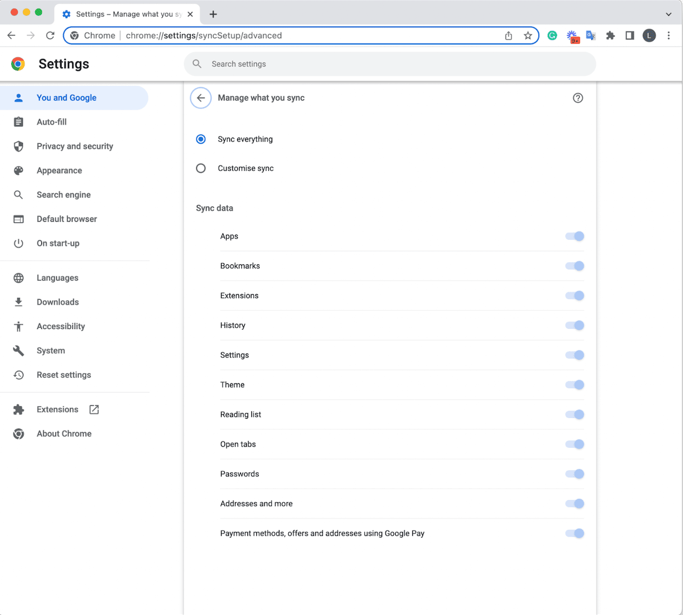The image size is (683, 615).
Task: Open the Extensions puzzle icon in toolbar
Action: [610, 36]
